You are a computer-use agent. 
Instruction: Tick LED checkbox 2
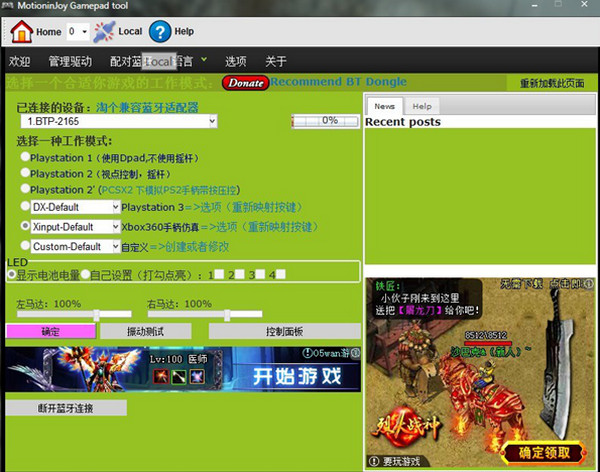pyautogui.click(x=240, y=274)
